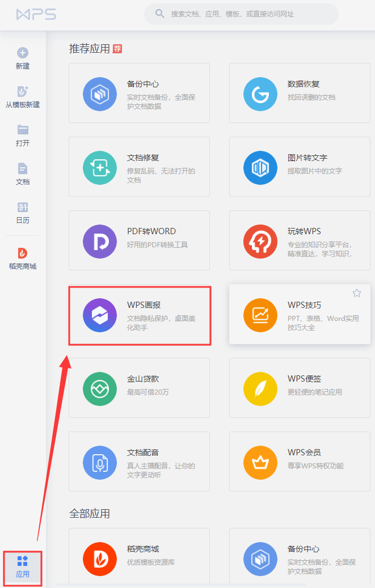Open the 金山贷款 app icon
The image size is (375, 588).
pos(100,389)
